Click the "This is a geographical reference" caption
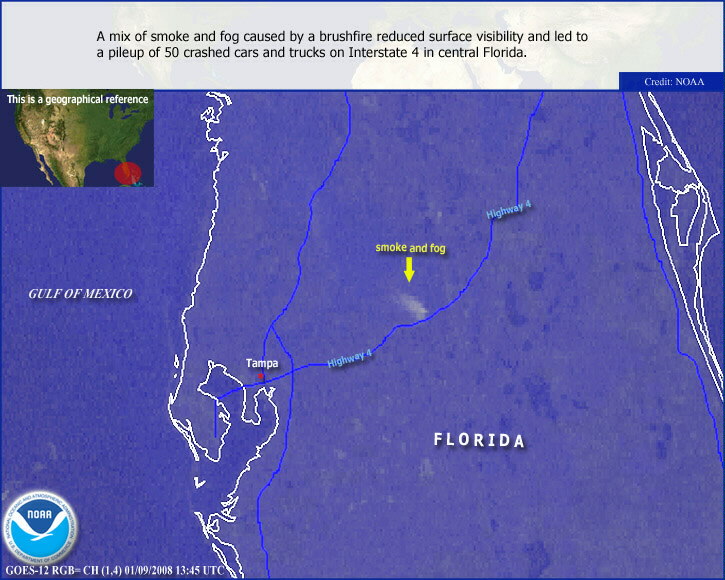This screenshot has height=580, width=725. click(77, 99)
